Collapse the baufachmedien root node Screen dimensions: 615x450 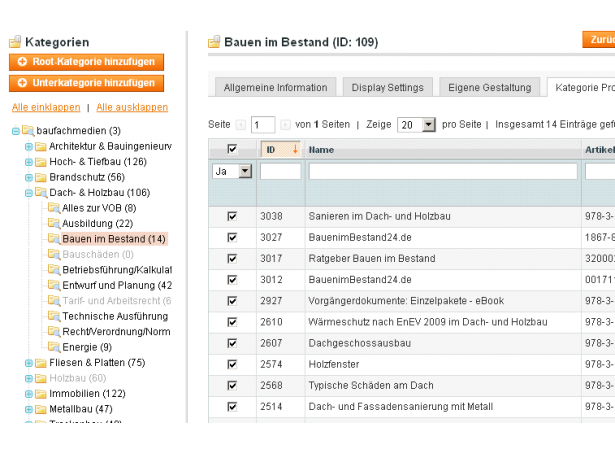(16, 131)
